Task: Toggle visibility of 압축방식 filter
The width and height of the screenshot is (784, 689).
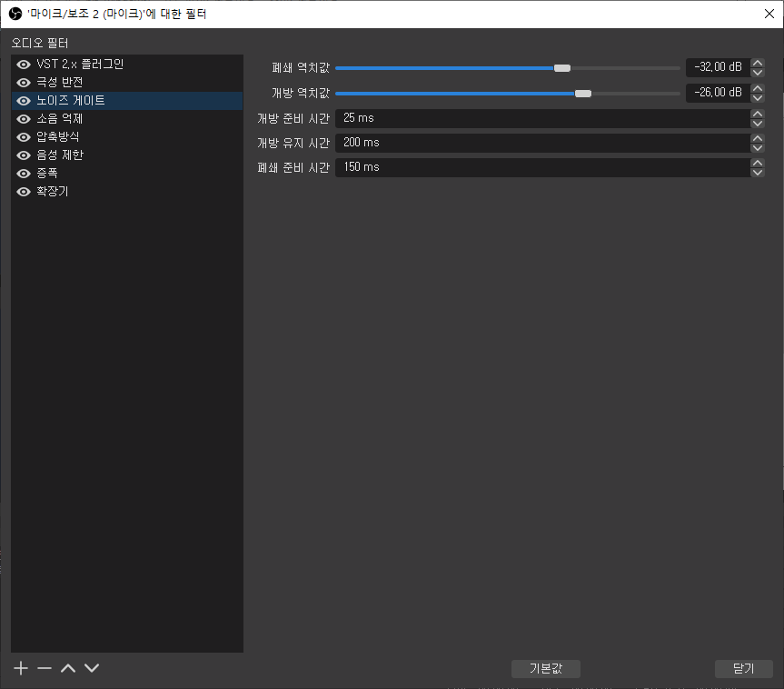Action: tap(24, 137)
